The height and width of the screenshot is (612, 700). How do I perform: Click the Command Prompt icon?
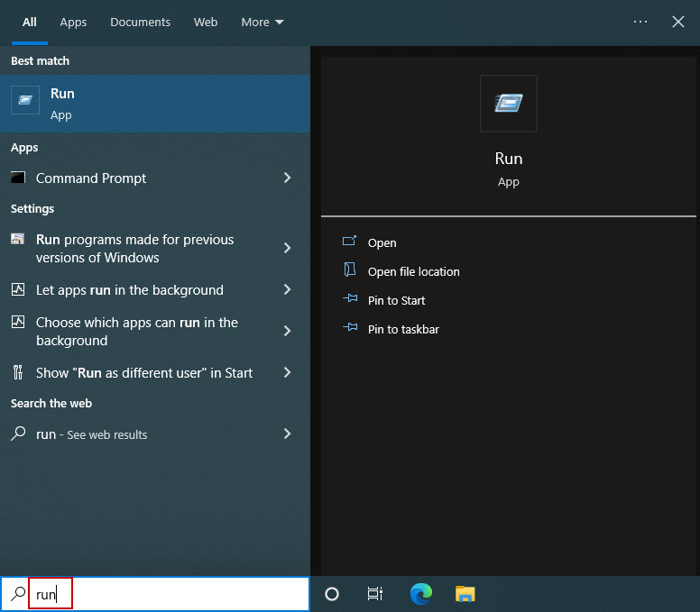(x=18, y=178)
